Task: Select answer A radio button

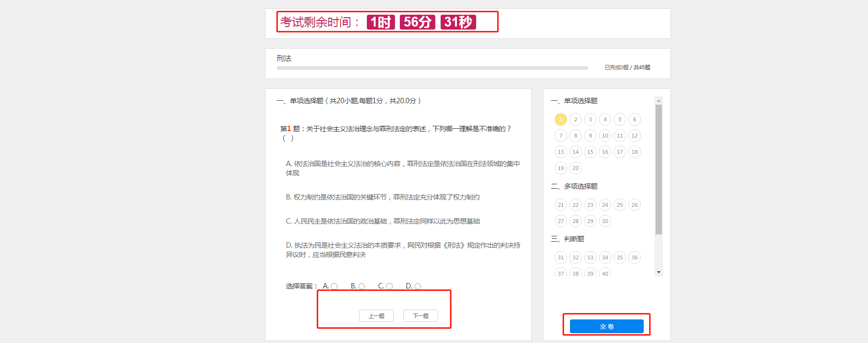Action: pyautogui.click(x=334, y=286)
